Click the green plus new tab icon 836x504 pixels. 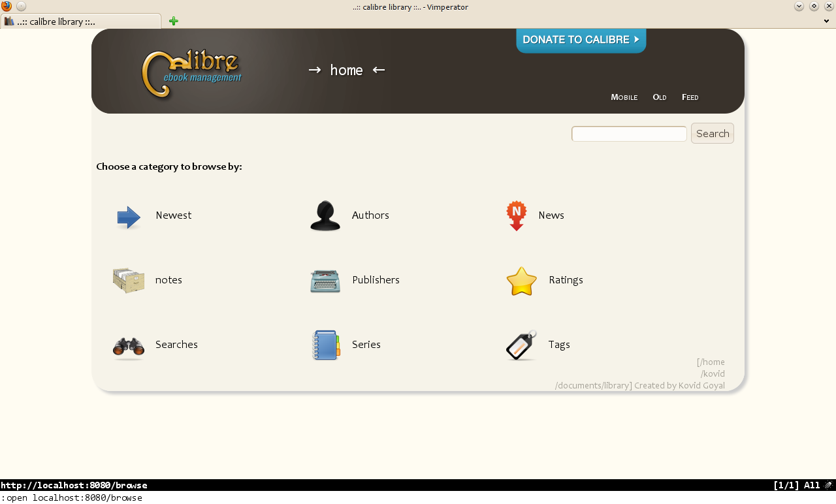[x=173, y=21]
